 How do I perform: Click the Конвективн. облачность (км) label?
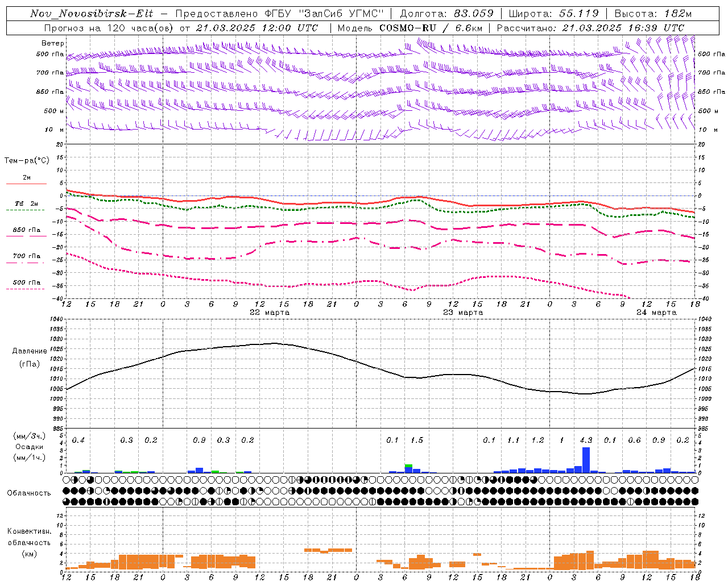tap(29, 542)
